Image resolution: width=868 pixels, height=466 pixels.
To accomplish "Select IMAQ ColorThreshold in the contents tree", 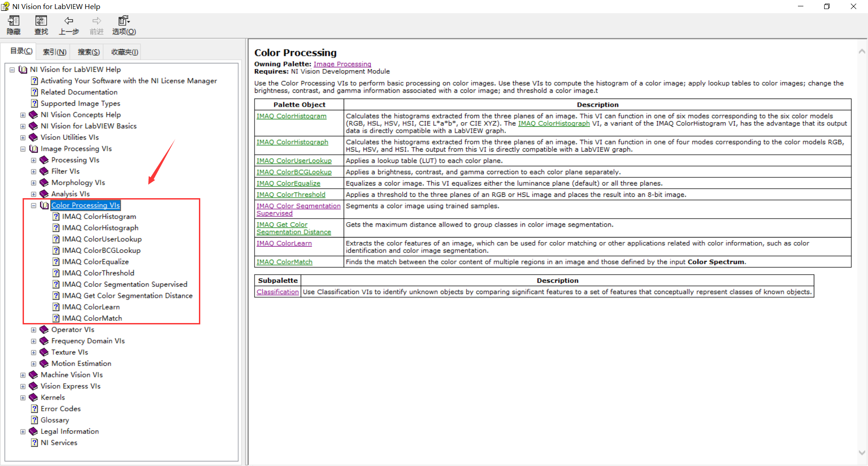I will (98, 273).
